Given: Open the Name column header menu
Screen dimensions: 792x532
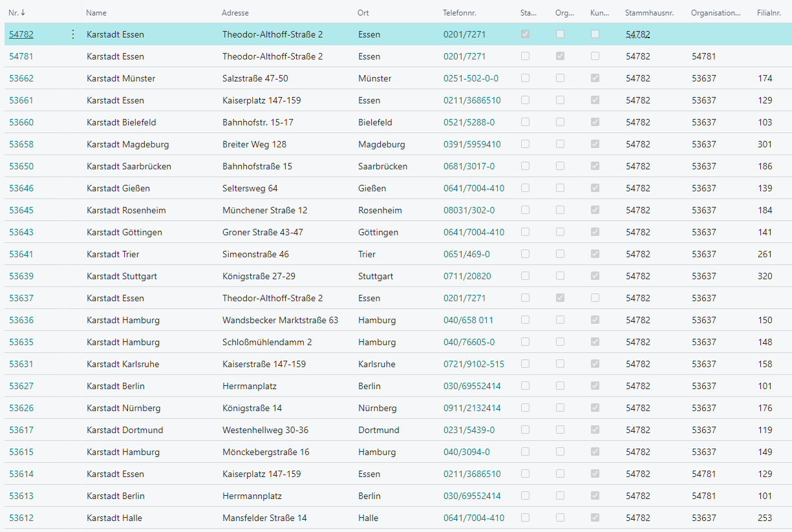Looking at the screenshot, I should (96, 13).
